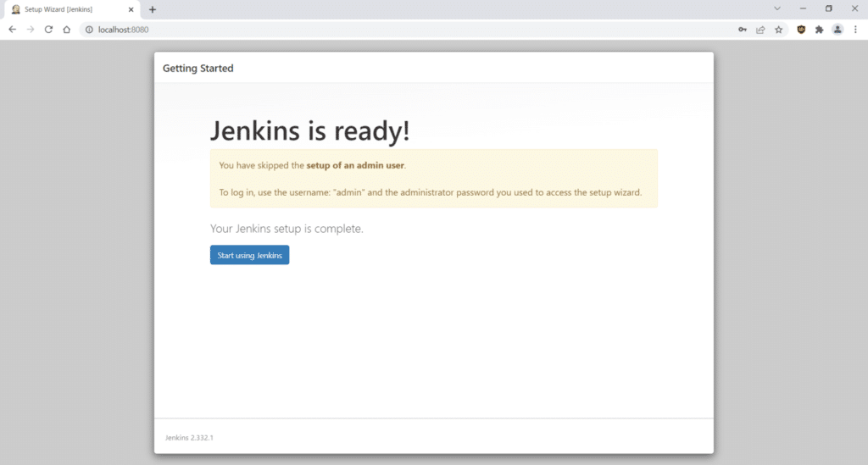Open the home page icon
Image resolution: width=868 pixels, height=465 pixels.
[67, 30]
